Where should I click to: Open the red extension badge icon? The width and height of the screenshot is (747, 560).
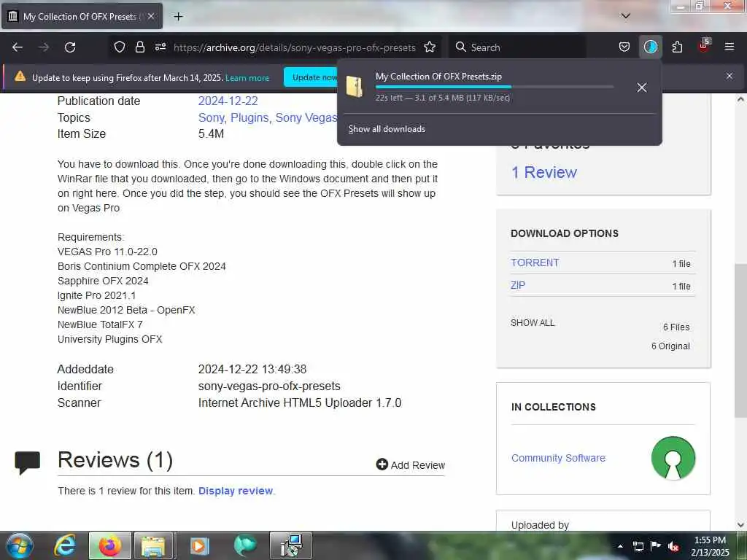[704, 46]
